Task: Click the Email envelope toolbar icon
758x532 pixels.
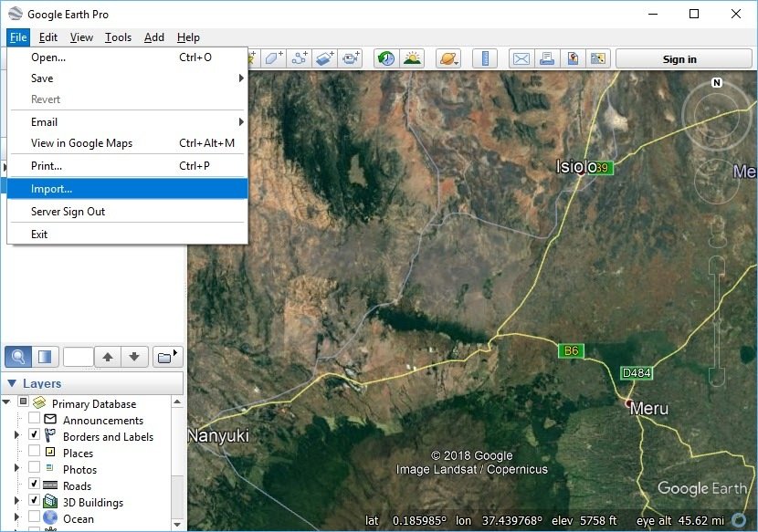Action: tap(521, 59)
